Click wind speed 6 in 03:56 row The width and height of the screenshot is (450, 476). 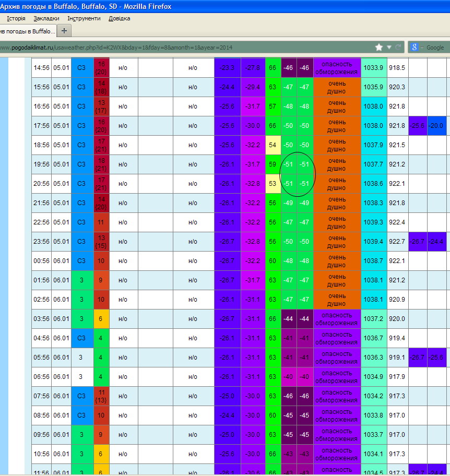coord(101,319)
